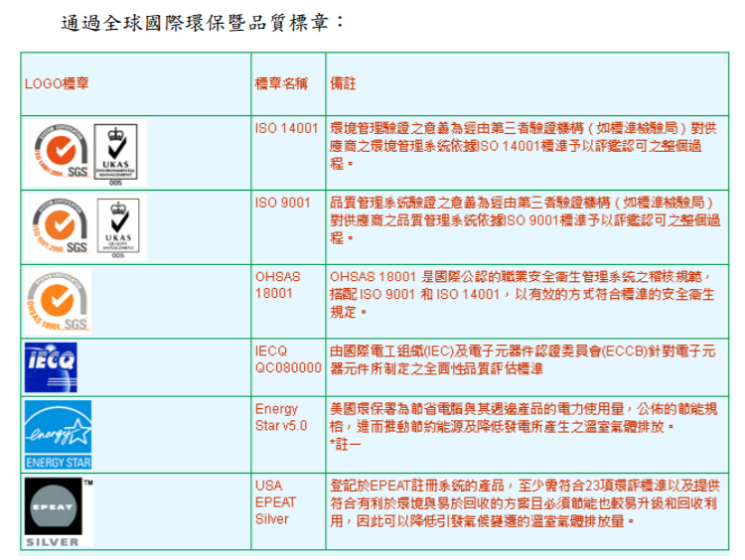Click the Energy Star logo
This screenshot has height=560, width=745.
click(58, 435)
